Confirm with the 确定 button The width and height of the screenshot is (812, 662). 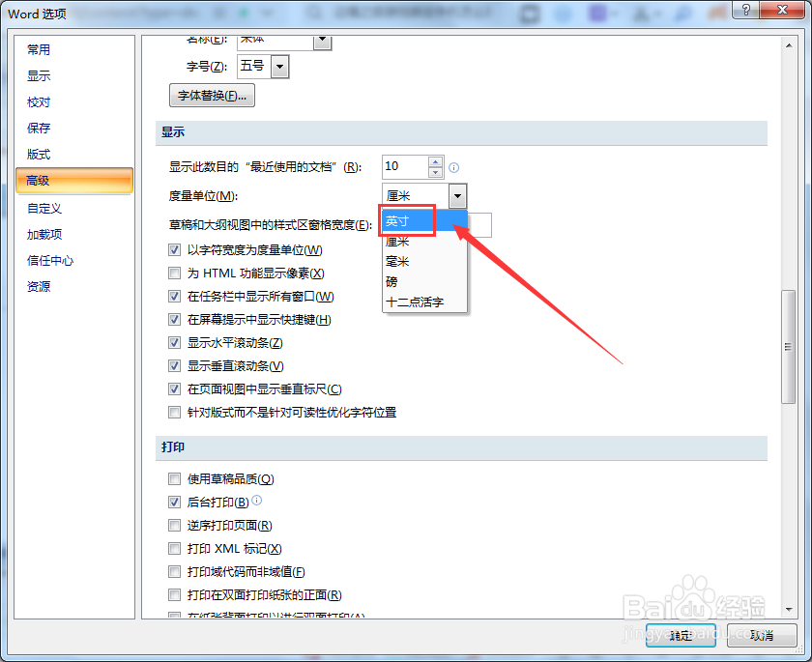[681, 635]
